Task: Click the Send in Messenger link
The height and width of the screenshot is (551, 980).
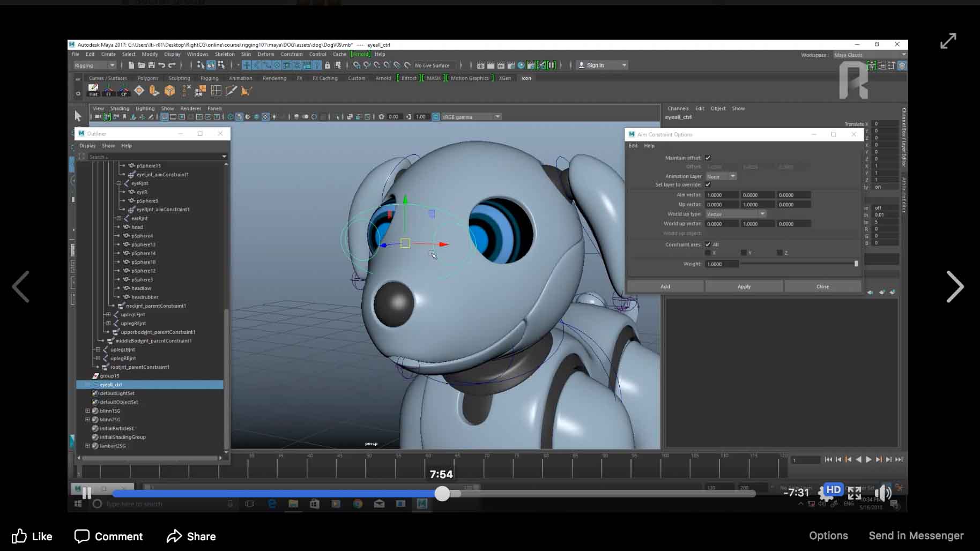Action: tap(916, 535)
